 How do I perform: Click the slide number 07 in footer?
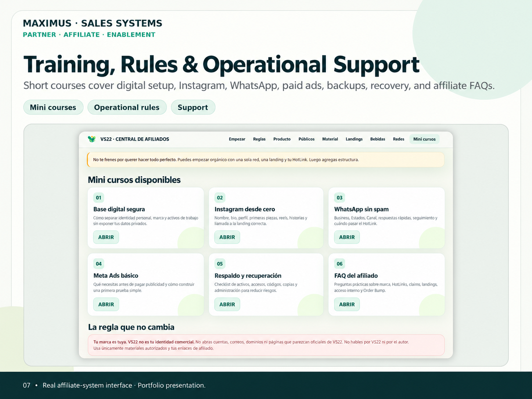point(27,385)
